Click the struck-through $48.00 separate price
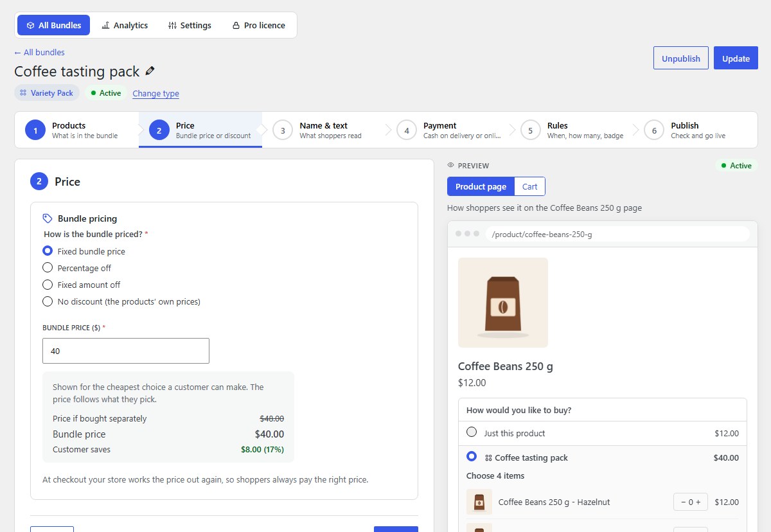This screenshot has width=771, height=532. (x=271, y=418)
